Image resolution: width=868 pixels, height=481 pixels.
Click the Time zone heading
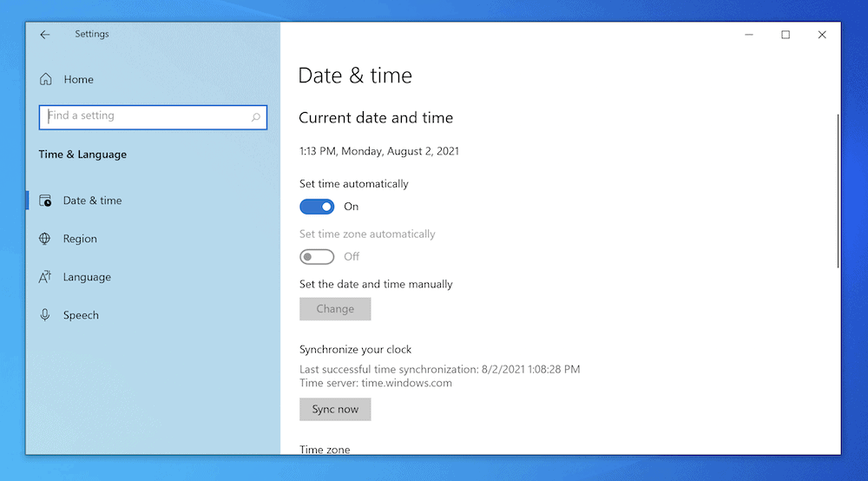tap(325, 450)
